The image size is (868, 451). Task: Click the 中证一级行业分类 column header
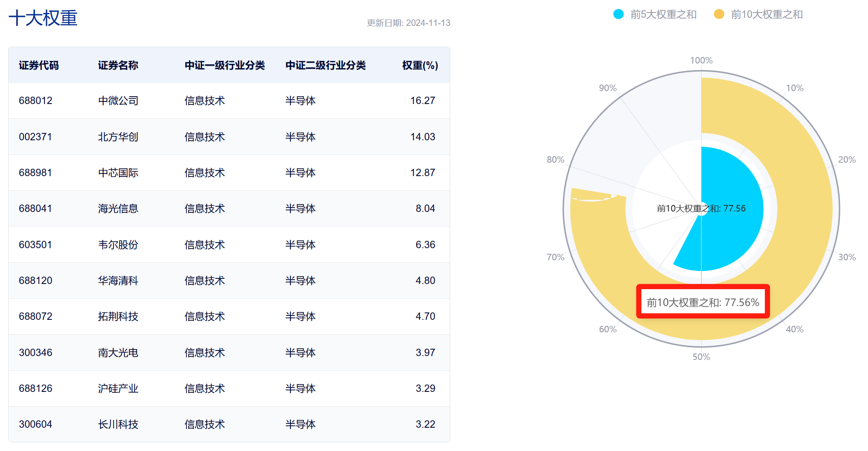224,65
